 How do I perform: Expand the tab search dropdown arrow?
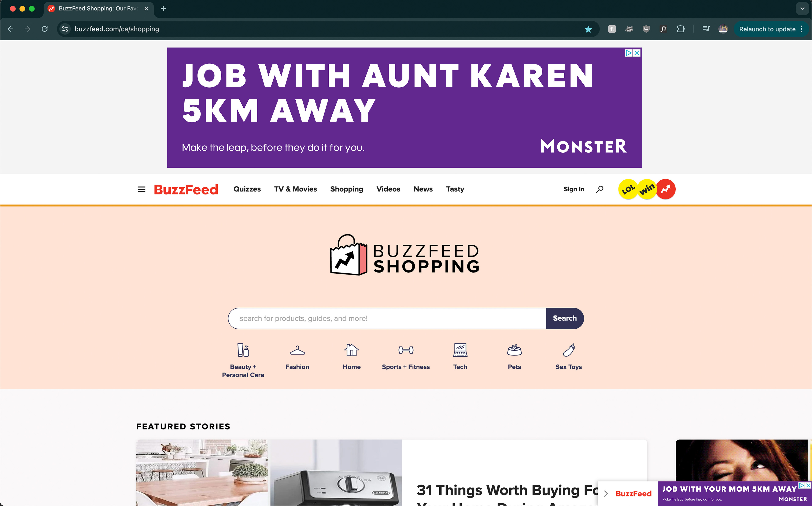(x=802, y=9)
